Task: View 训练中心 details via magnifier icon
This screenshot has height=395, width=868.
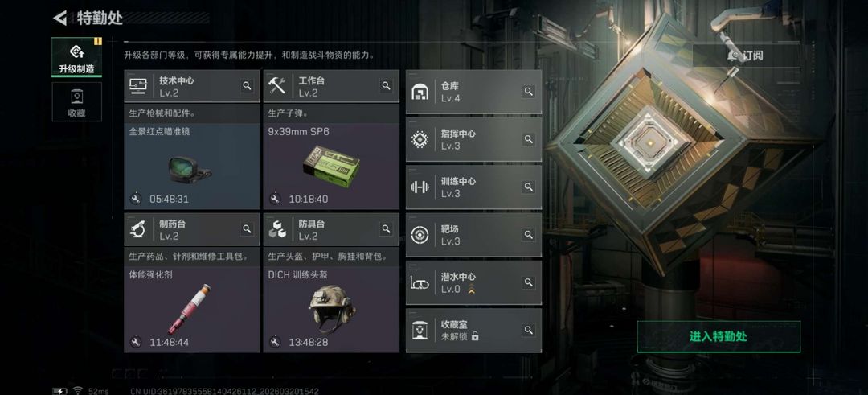Action: pyautogui.click(x=529, y=187)
